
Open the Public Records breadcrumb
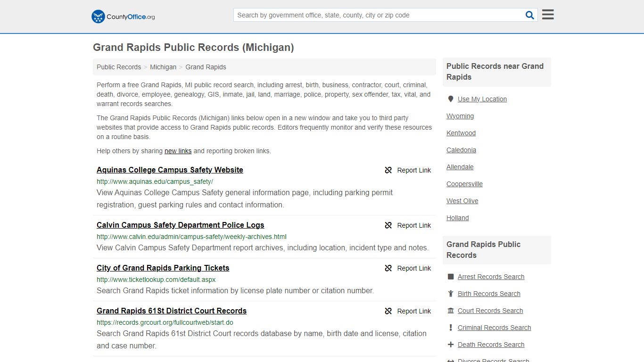(x=119, y=67)
